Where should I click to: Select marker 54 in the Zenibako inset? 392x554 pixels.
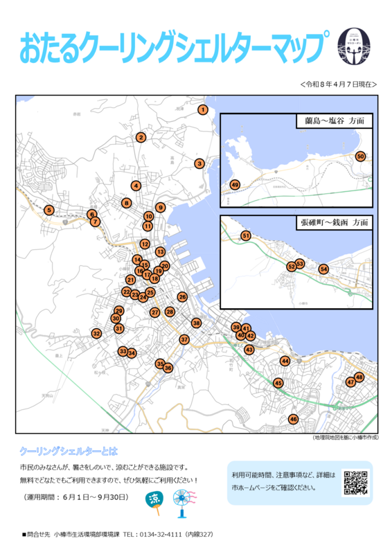tap(323, 269)
